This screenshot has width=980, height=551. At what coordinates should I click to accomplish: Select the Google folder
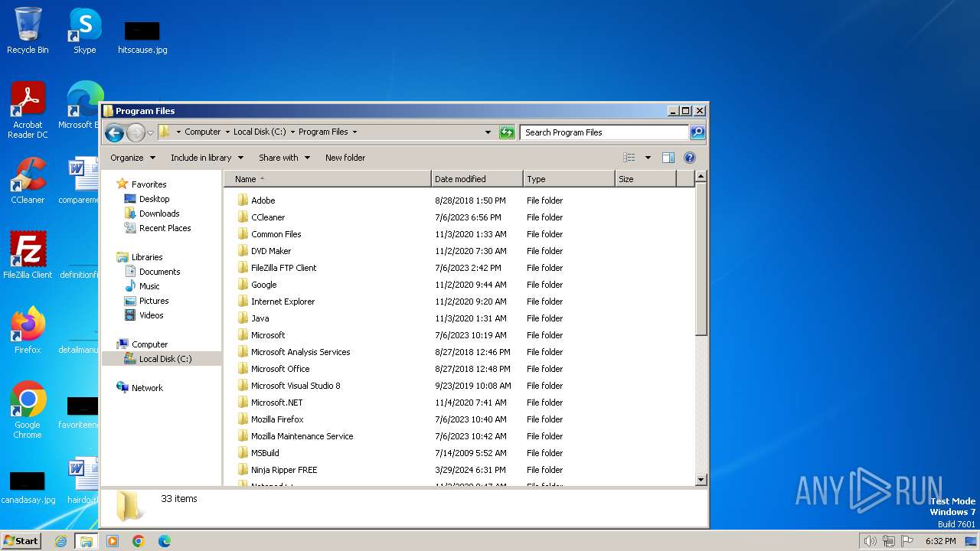[x=263, y=285]
